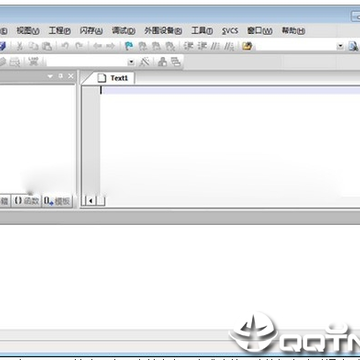Click the Paste clipboard icon
360x360 pixels.
48,46
